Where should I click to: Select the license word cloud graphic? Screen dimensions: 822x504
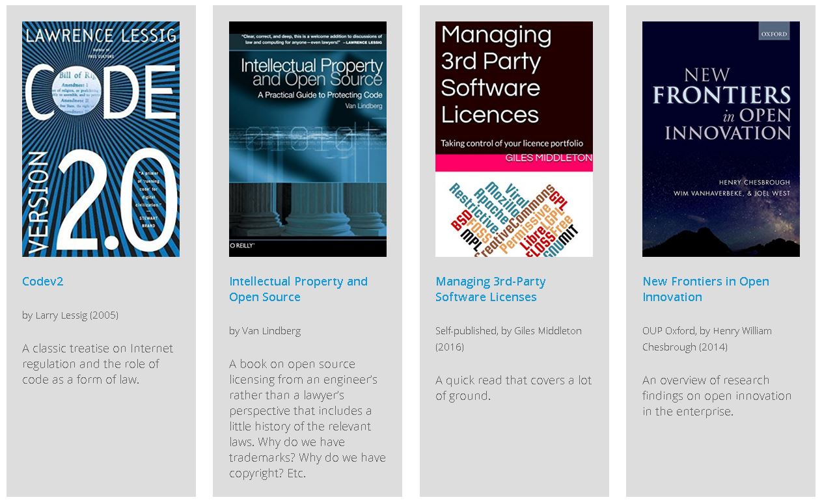[514, 215]
